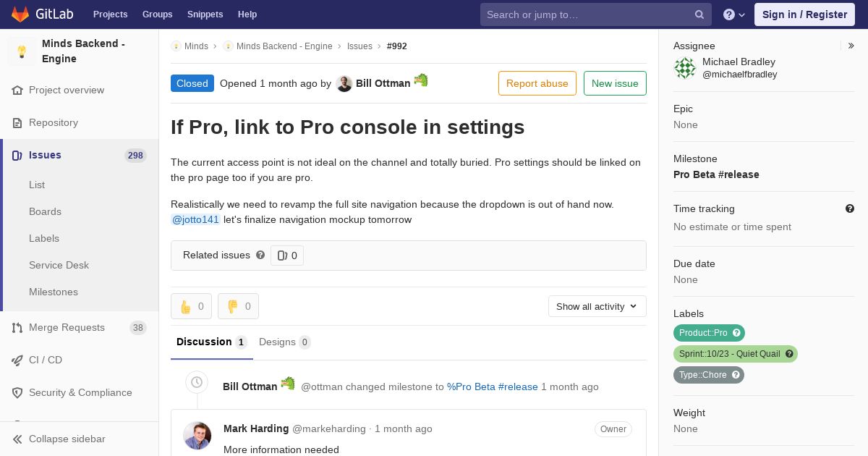868x456 pixels.
Task: Click the GitLab fox logo
Action: coord(20,14)
